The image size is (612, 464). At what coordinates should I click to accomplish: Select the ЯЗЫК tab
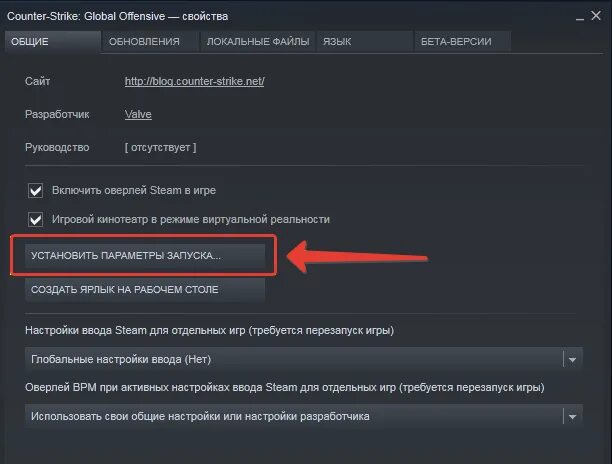point(365,42)
